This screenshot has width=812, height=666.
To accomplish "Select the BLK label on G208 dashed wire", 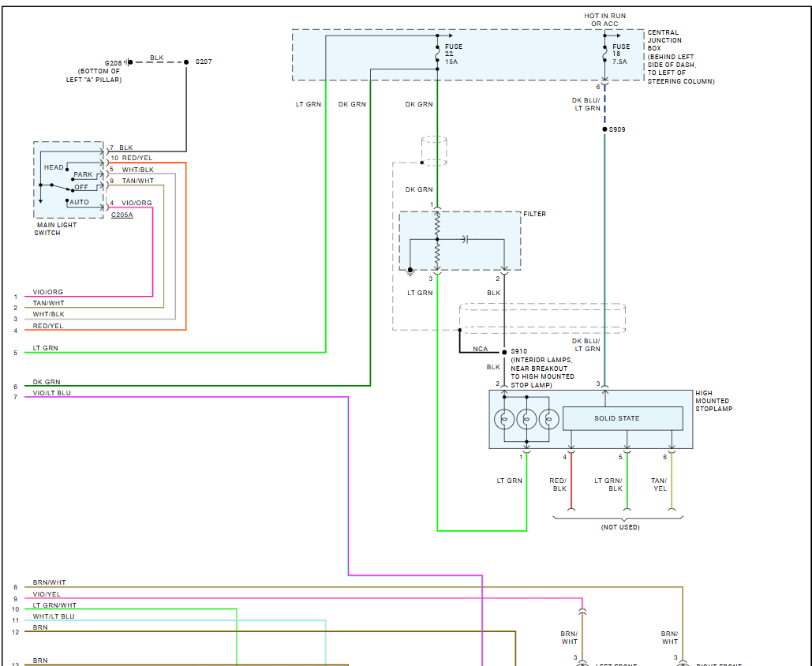I will point(157,58).
